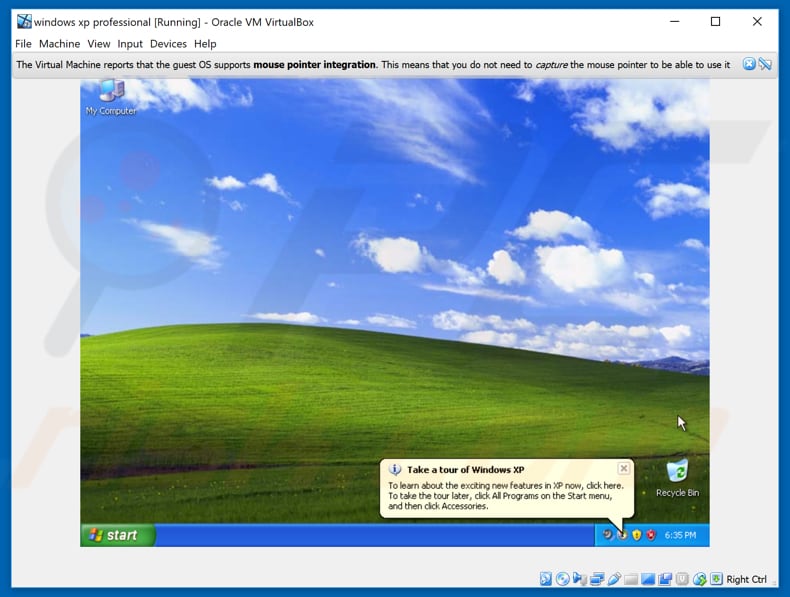Viewport: 790px width, 597px height.
Task: Click the 6:35 PM taskbar clock
Action: (x=680, y=535)
